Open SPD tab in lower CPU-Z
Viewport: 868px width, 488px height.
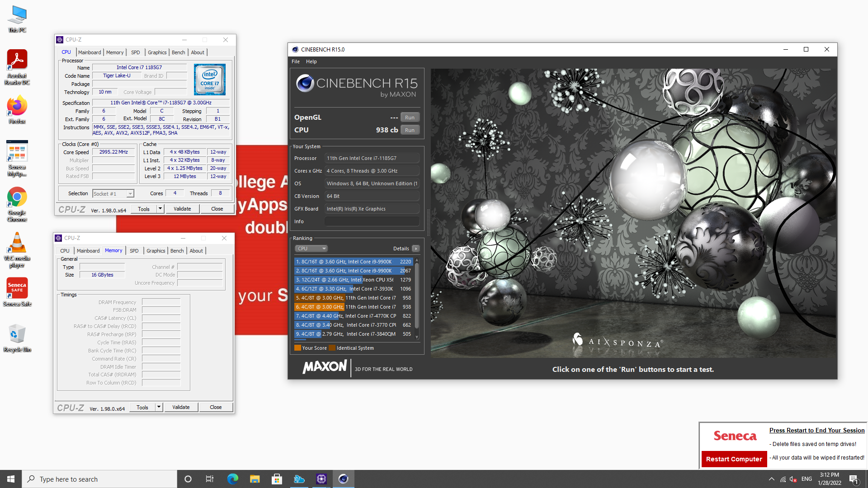[x=134, y=251]
